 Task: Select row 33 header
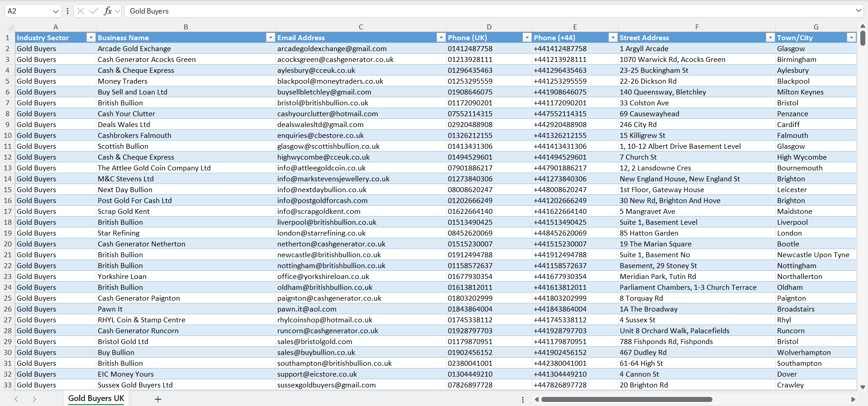pos(8,385)
